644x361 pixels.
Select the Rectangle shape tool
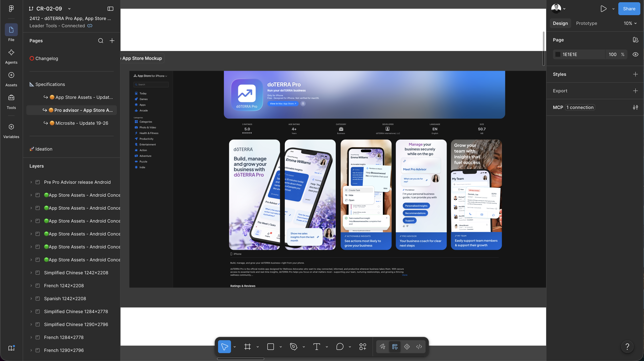[x=270, y=346]
